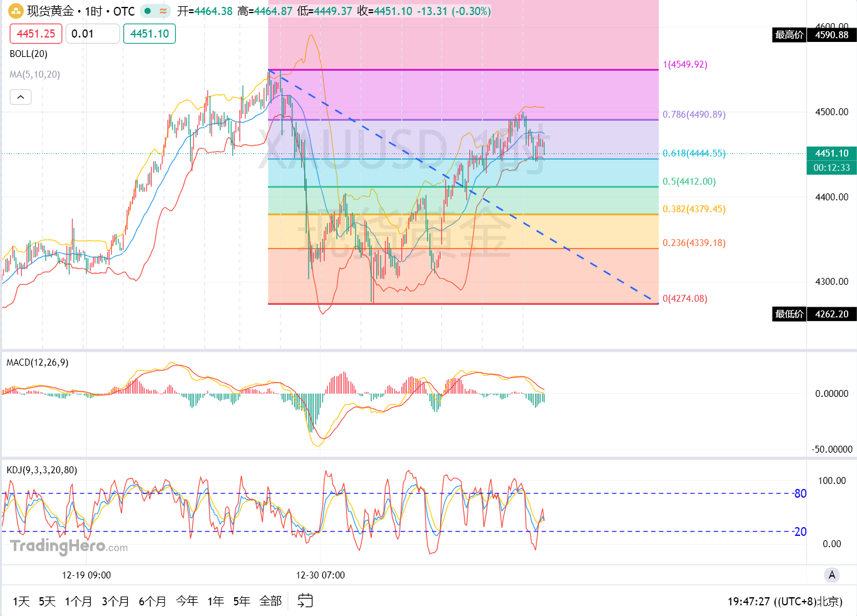This screenshot has height=616, width=857.
Task: Switch time range to 1年
Action: tap(216, 602)
